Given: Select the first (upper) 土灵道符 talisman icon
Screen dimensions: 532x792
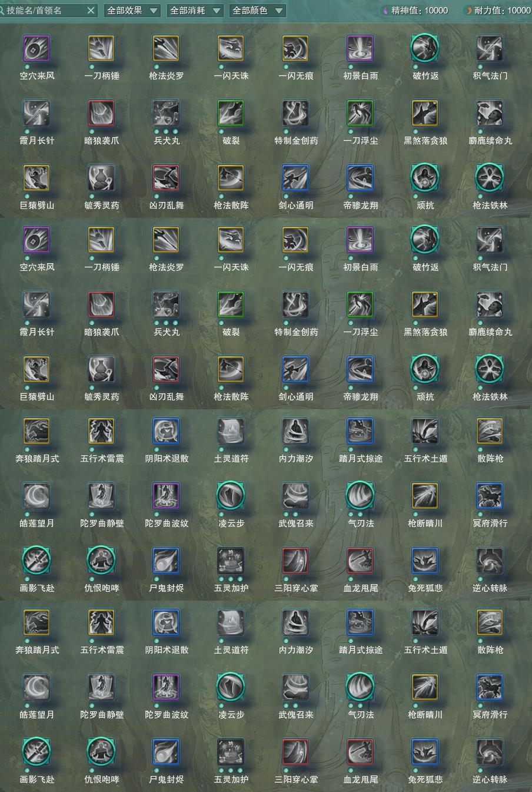Looking at the screenshot, I should coord(231,431).
